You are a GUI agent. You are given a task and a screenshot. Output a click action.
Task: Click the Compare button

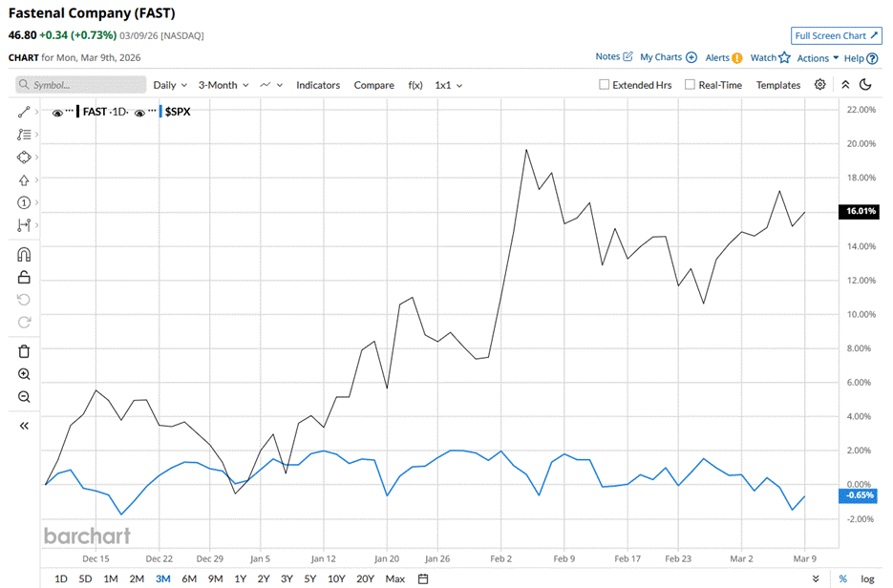point(373,85)
